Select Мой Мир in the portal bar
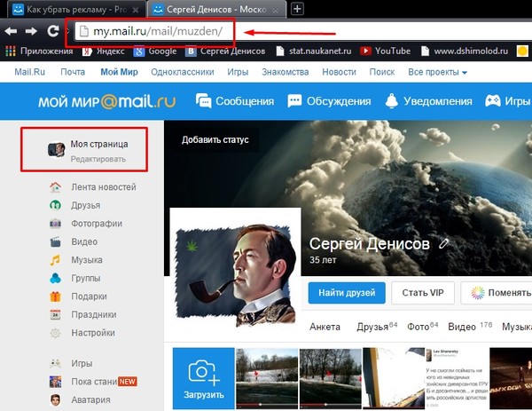The width and height of the screenshot is (532, 411). (x=119, y=72)
